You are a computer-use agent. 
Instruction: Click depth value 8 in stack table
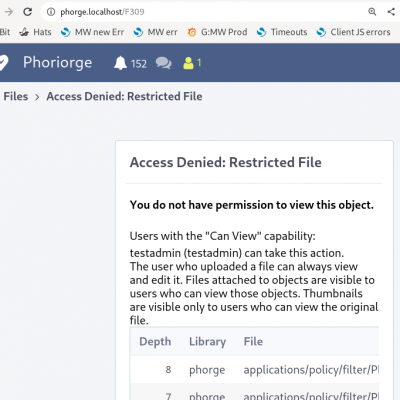tap(168, 370)
